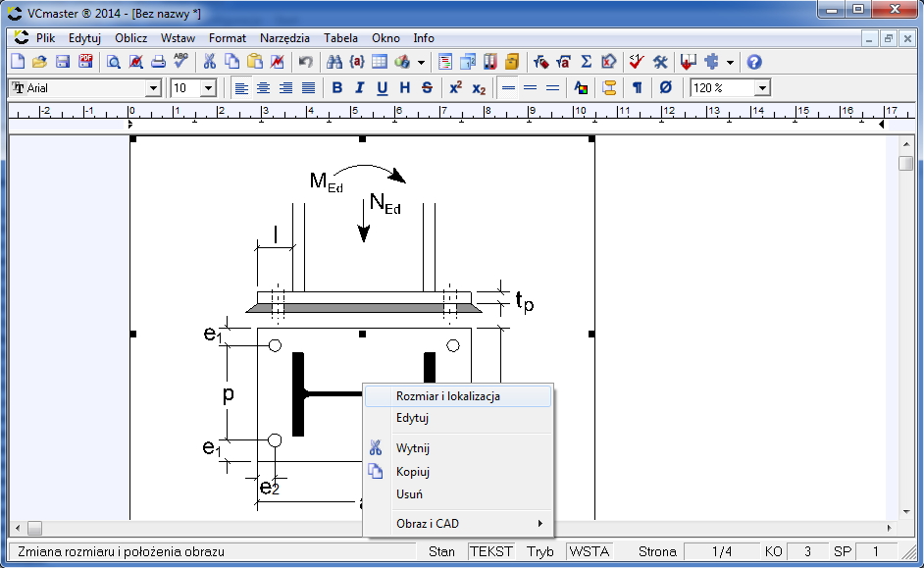
Task: Click the diameter symbol Ø icon
Action: (666, 87)
